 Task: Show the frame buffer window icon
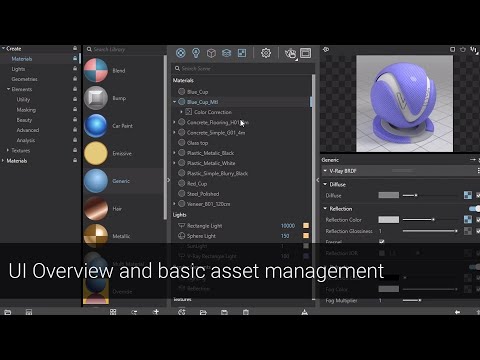306,53
